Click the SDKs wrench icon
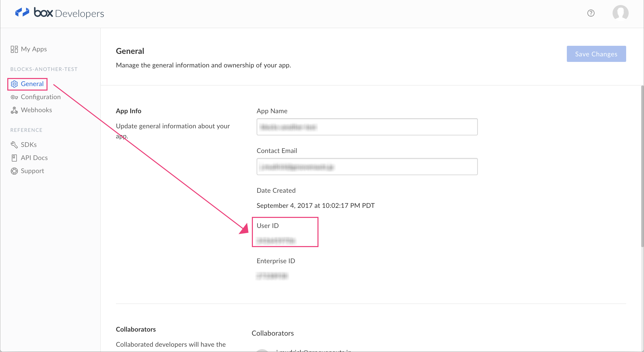 14,145
